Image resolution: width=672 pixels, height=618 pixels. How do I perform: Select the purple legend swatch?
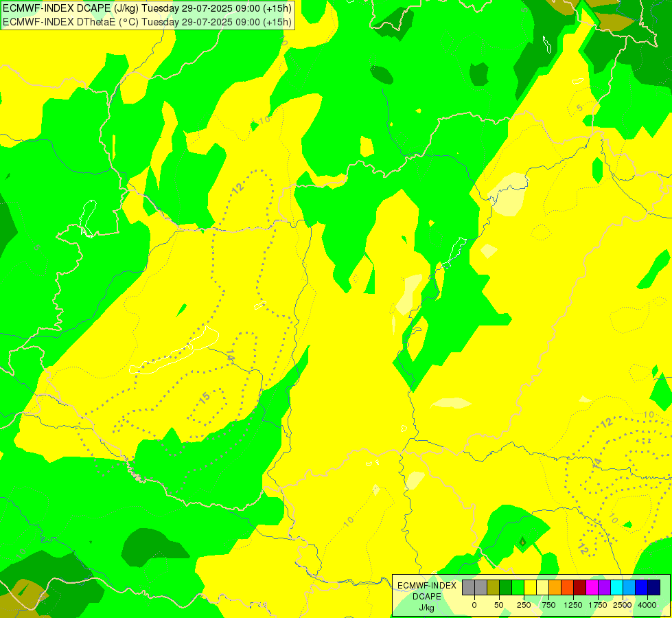[605, 587]
